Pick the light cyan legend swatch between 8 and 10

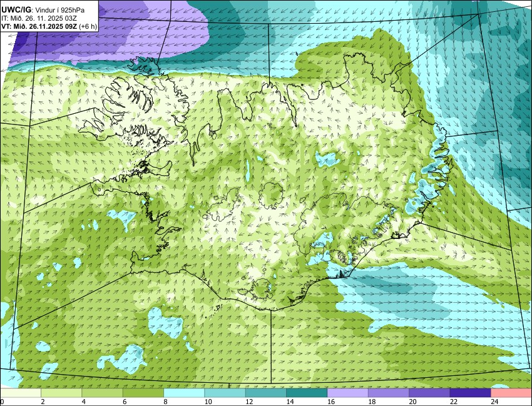click(x=184, y=393)
